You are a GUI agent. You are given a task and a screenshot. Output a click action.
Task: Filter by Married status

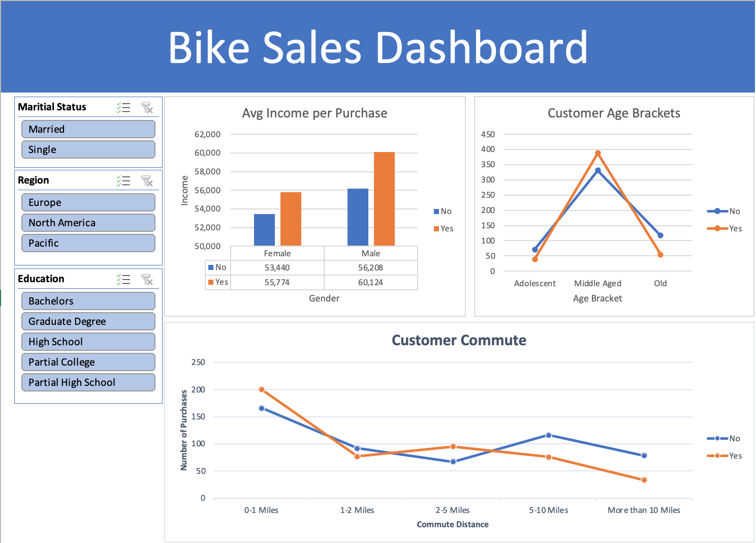point(88,129)
